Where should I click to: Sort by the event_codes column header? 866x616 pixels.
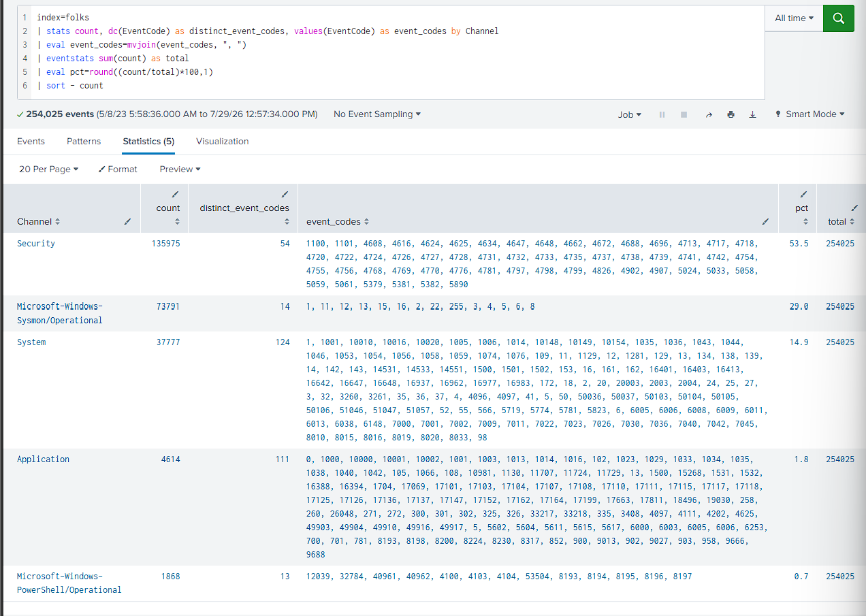click(338, 221)
